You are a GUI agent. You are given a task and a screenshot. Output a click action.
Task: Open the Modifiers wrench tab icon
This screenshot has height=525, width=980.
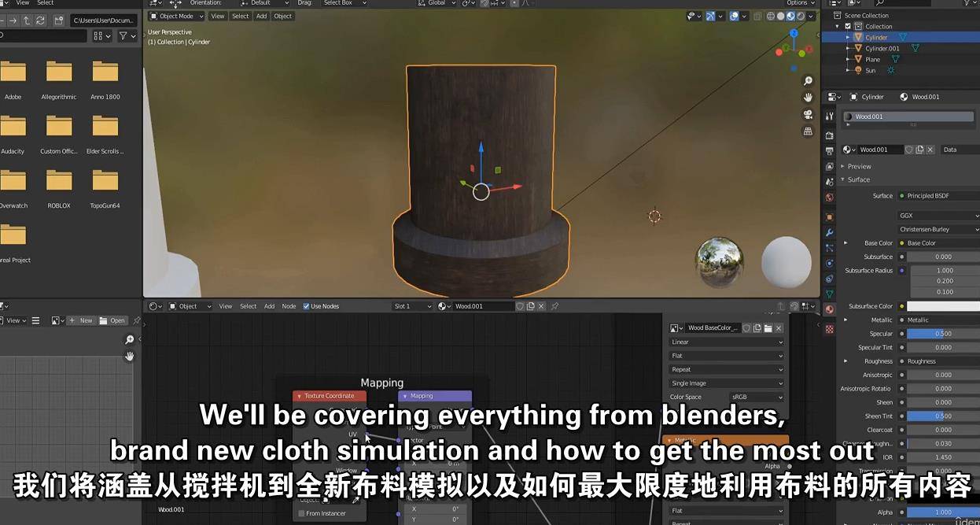(x=829, y=233)
